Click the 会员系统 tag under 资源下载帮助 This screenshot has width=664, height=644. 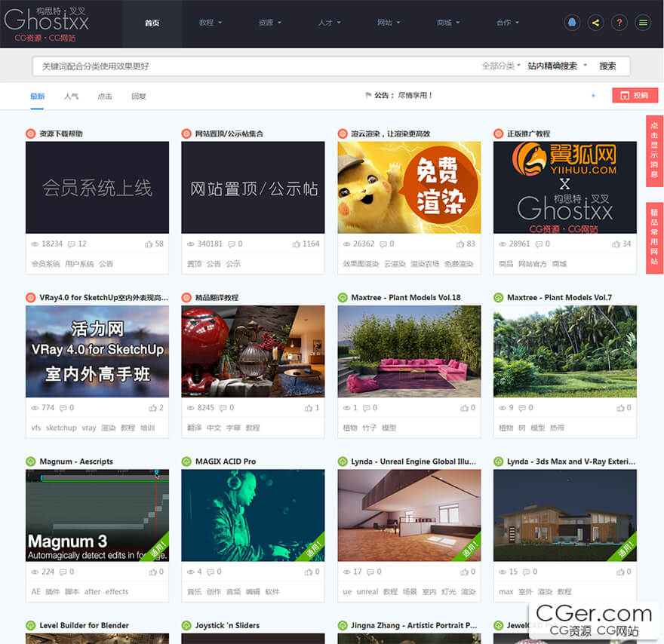[46, 264]
